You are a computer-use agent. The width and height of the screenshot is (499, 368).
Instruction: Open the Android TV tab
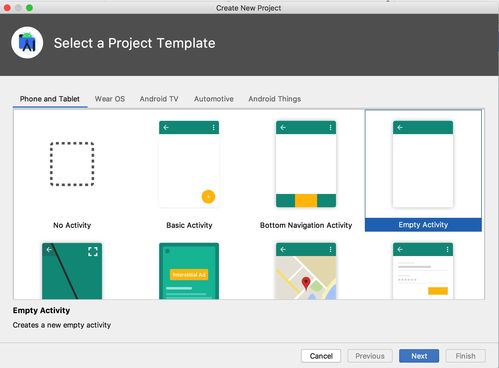159,99
